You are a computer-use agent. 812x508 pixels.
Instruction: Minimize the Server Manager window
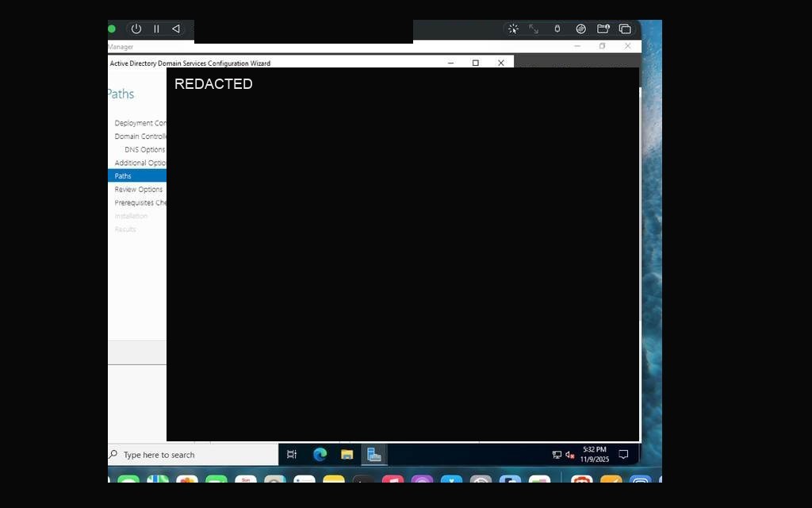click(577, 46)
